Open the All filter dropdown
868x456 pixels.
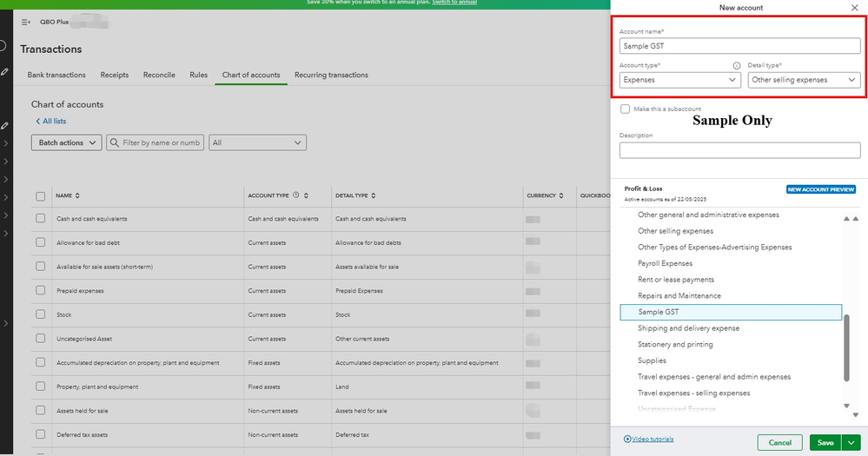click(x=257, y=142)
